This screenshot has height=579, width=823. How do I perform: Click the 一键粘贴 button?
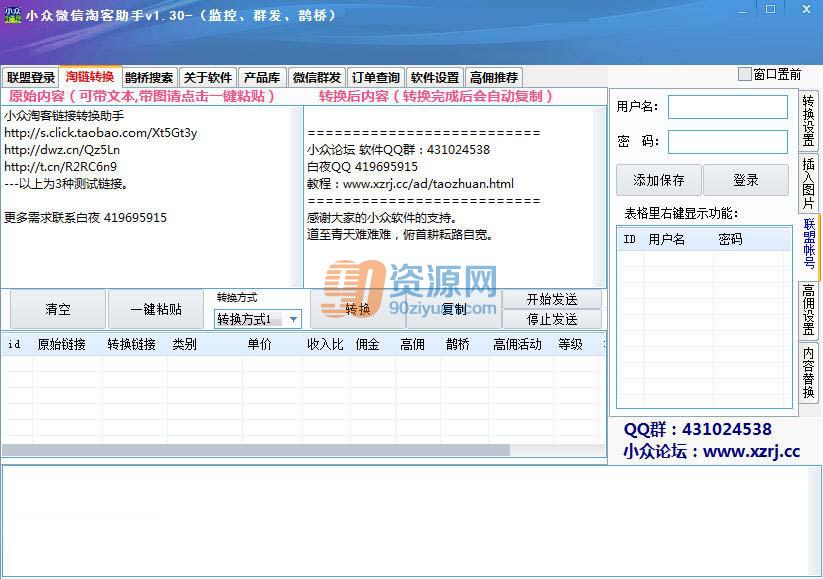click(x=156, y=309)
